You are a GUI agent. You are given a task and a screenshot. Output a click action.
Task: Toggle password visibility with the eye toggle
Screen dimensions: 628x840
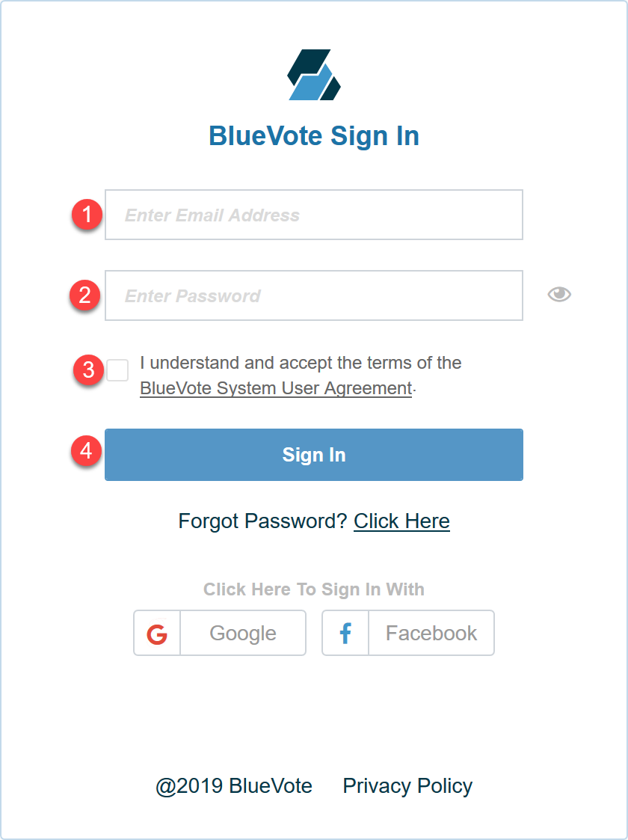559,295
